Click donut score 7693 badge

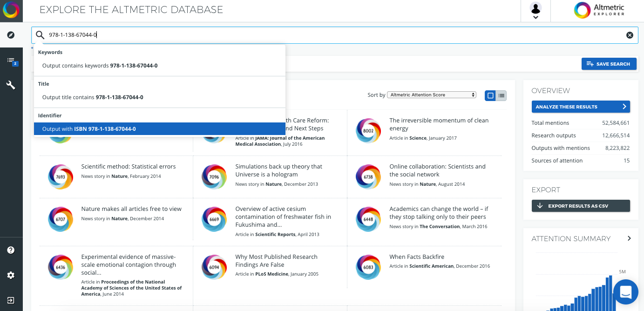(x=61, y=177)
